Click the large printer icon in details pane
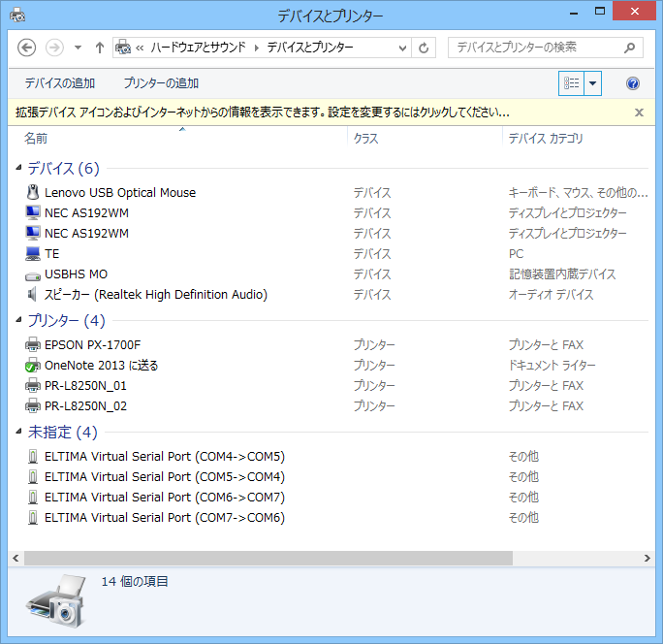The width and height of the screenshot is (663, 644). pyautogui.click(x=56, y=600)
